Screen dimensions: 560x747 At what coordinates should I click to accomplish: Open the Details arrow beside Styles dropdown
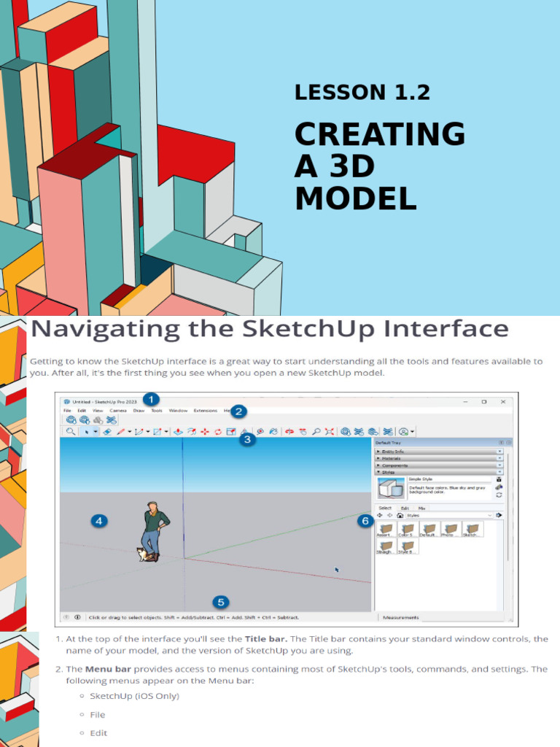(499, 515)
